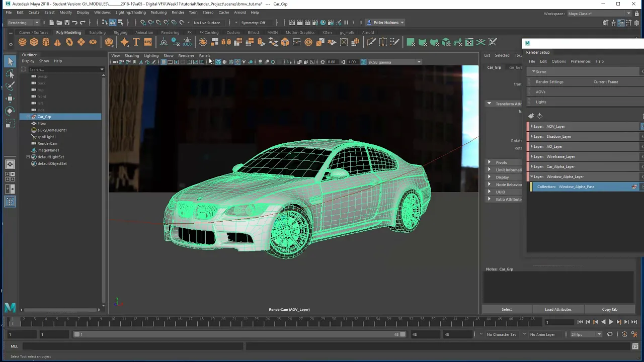Image resolution: width=644 pixels, height=362 pixels.
Task: Click the Lasso Select tool in toolbox
Action: click(10, 74)
